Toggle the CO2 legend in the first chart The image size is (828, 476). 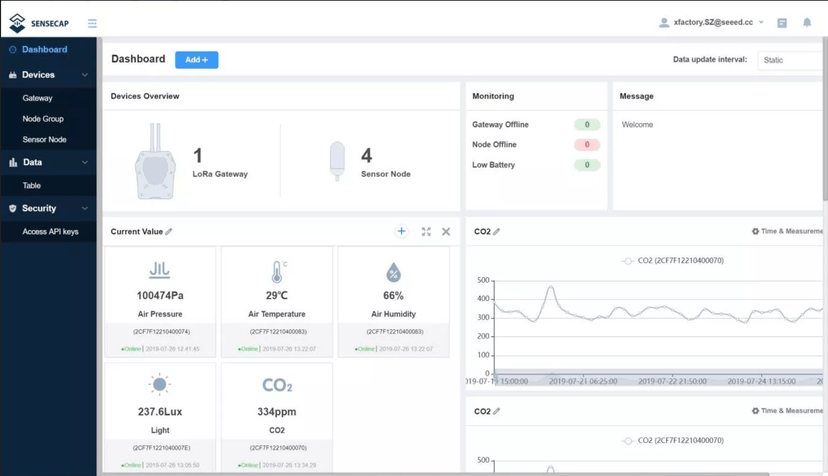(x=672, y=260)
